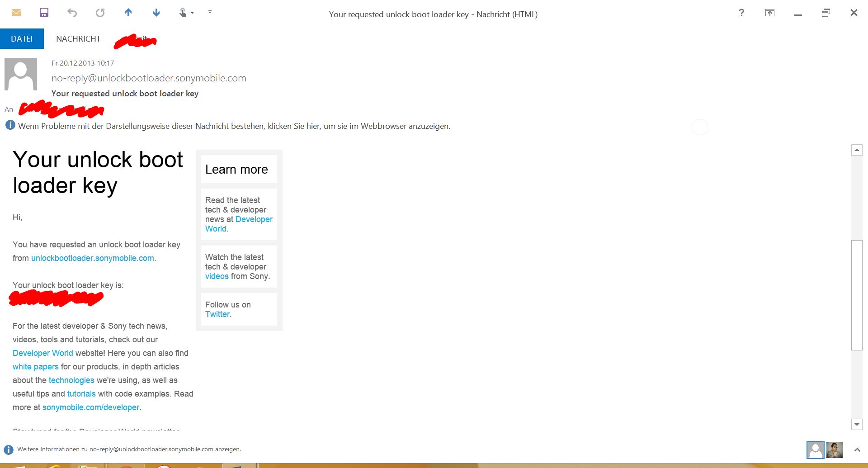Go to previous item with up arrow

tap(128, 13)
